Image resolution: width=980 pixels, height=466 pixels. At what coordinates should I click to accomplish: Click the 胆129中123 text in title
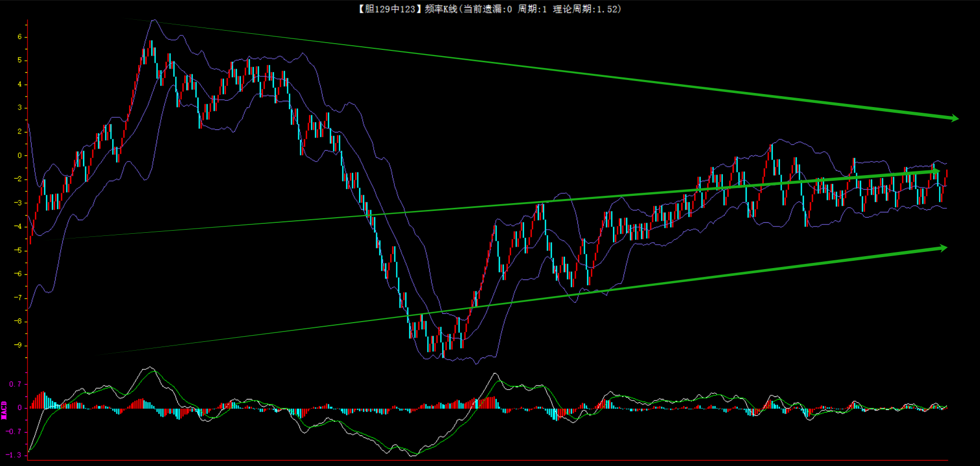click(x=387, y=9)
